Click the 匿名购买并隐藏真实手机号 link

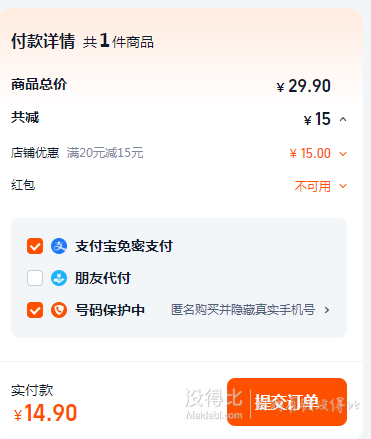[243, 310]
